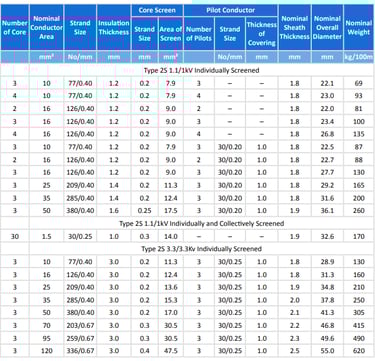
Task: Click the nominal weight value 69
Action: [x=359, y=83]
